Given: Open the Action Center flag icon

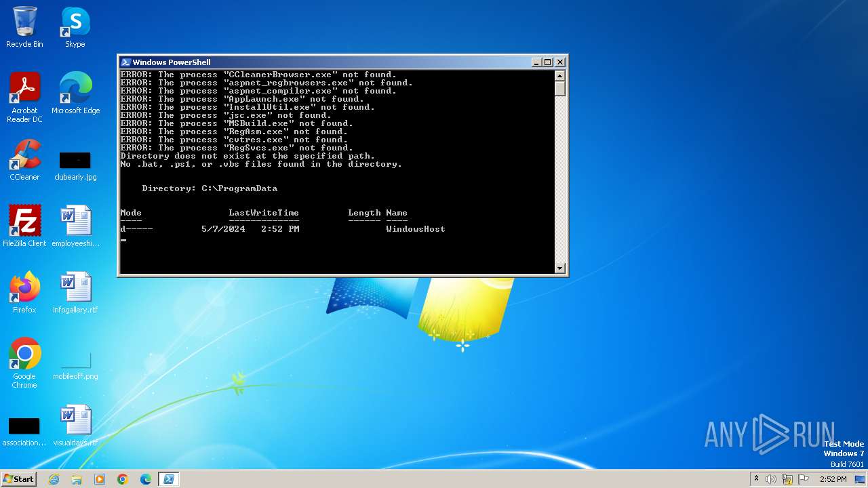Looking at the screenshot, I should click(x=804, y=479).
